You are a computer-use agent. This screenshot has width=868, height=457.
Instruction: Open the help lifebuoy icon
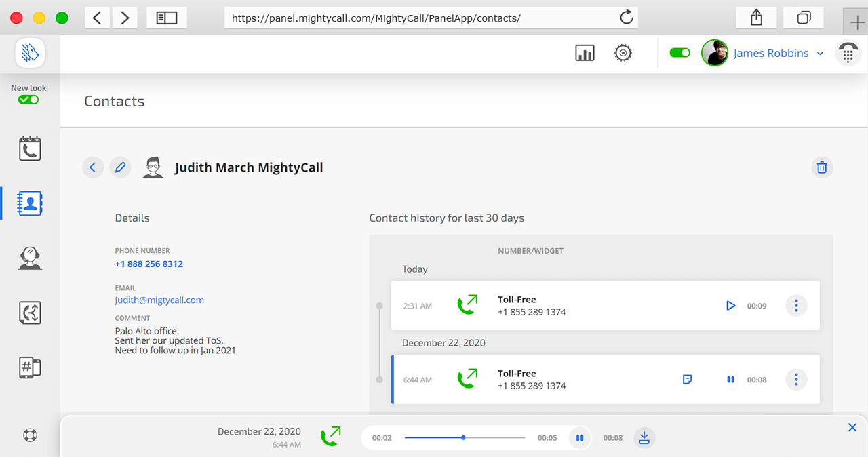point(30,435)
